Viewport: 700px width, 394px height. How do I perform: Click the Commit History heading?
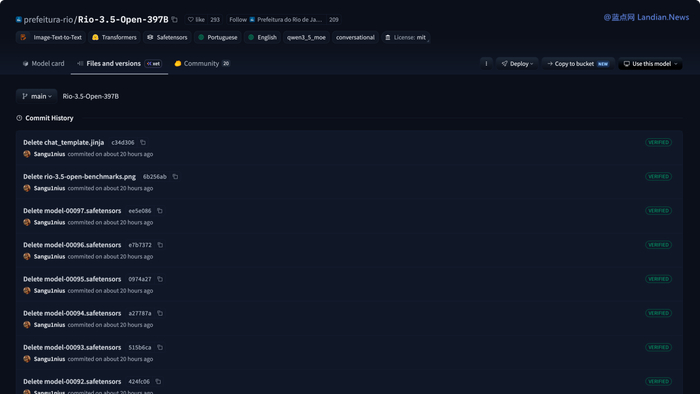click(x=49, y=118)
